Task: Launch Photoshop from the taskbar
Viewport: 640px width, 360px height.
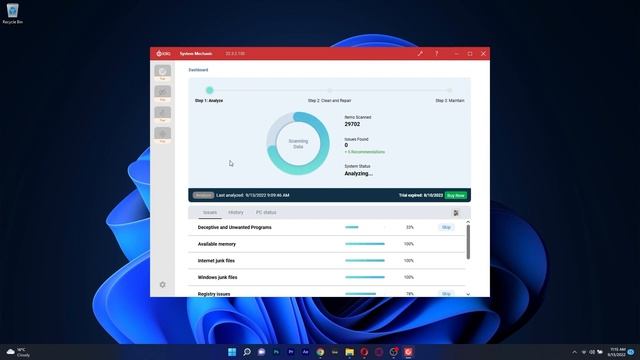Action: pyautogui.click(x=276, y=352)
